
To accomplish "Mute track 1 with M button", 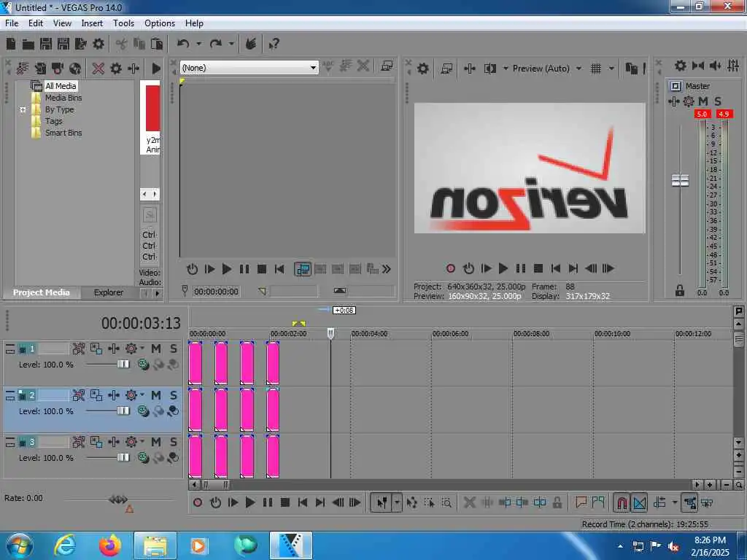I will tap(156, 349).
